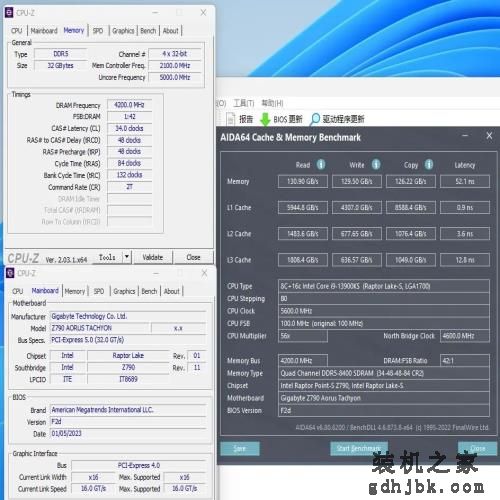500x500 pixels.
Task: Click the L2 Cache read value 1483.6 GB/s
Action: tap(303, 234)
